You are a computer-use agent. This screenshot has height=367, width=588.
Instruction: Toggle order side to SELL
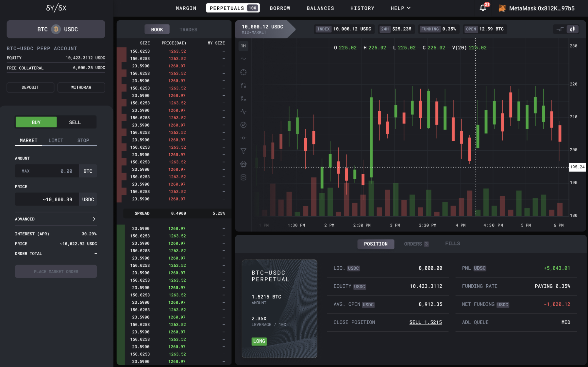(75, 122)
